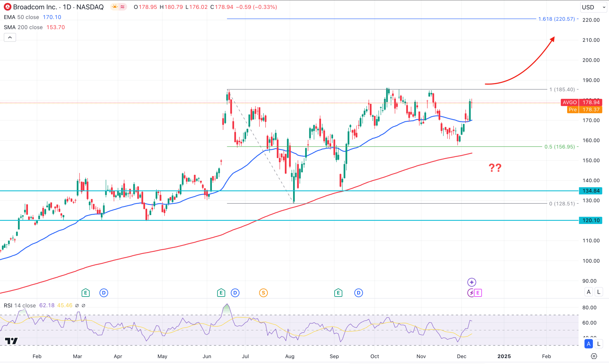Click the change −0.59 (−0.33%) text

(257, 7)
